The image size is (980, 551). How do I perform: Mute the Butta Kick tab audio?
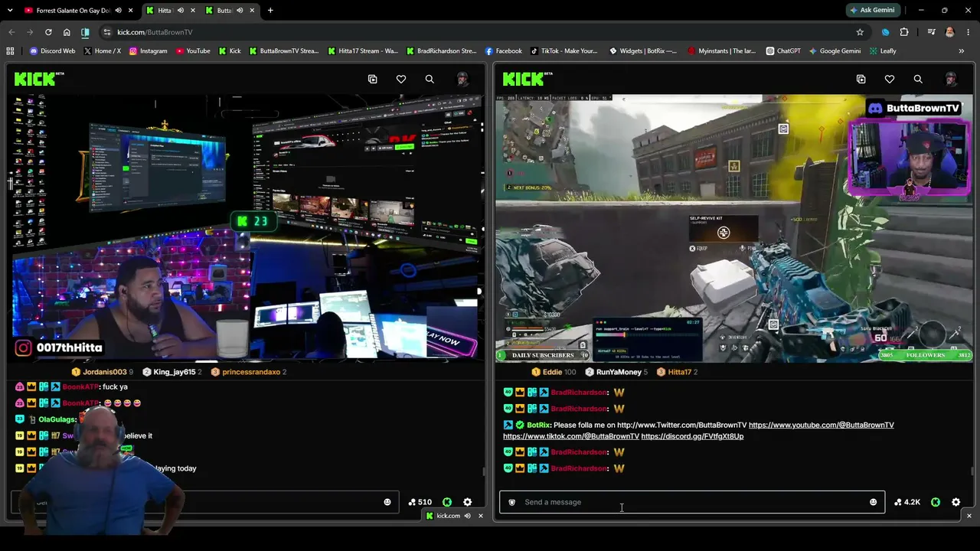click(240, 11)
